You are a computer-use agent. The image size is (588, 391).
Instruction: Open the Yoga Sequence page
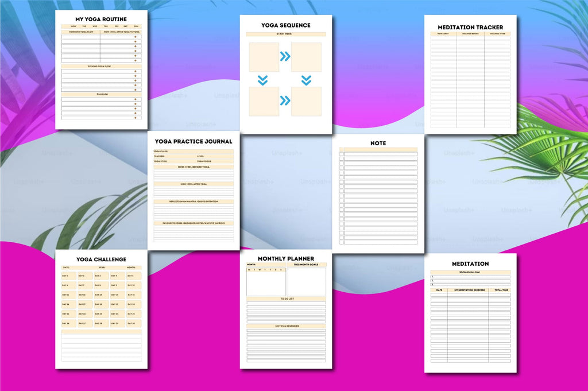click(x=286, y=74)
